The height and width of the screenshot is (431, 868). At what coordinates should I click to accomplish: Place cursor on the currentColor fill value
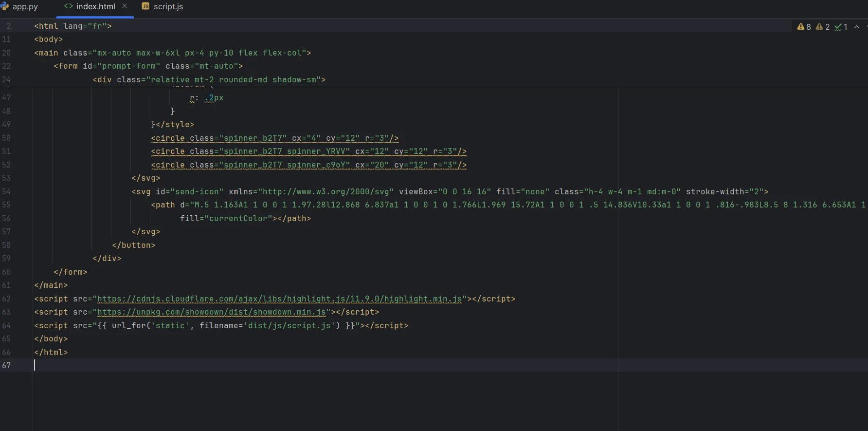[238, 219]
